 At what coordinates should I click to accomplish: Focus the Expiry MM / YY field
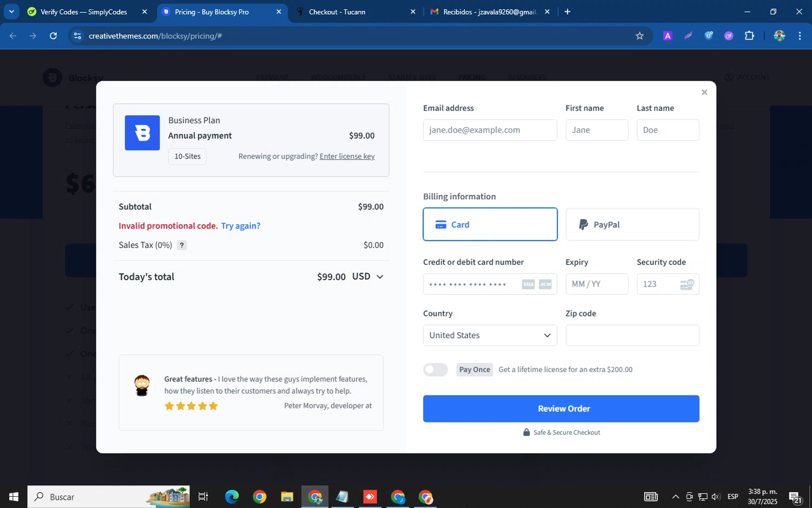[597, 284]
